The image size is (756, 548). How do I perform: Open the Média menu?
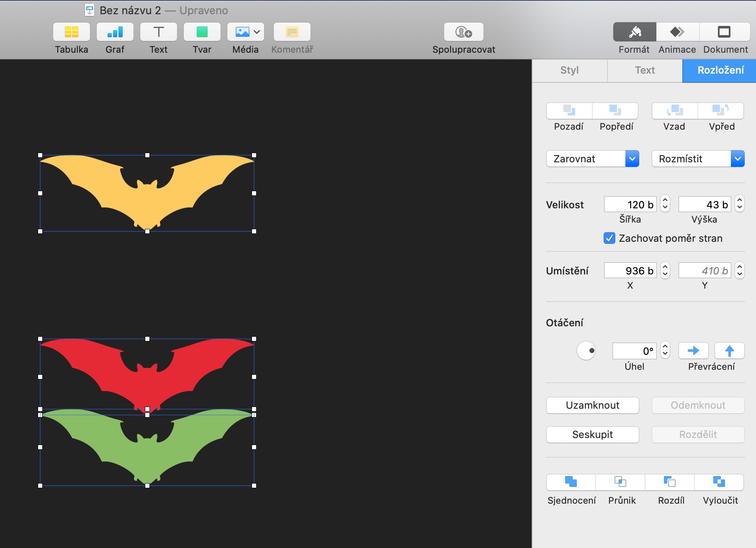tap(246, 32)
